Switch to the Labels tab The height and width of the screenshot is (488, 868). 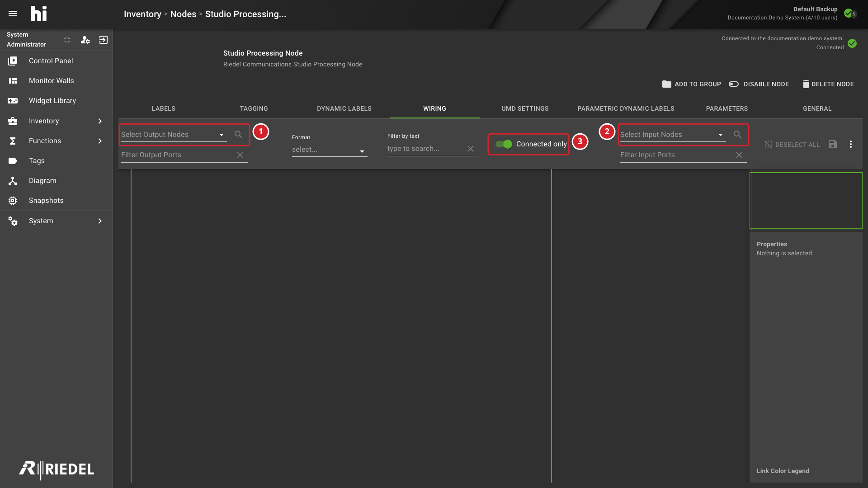click(x=164, y=108)
